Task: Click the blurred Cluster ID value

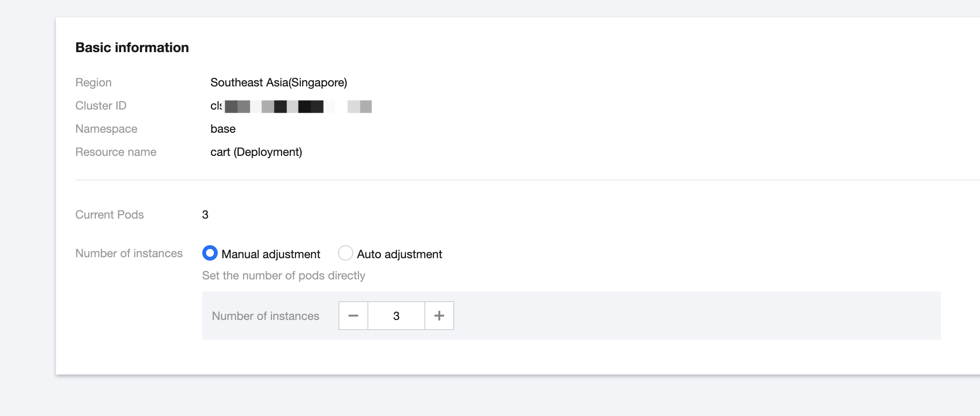Action: click(291, 106)
